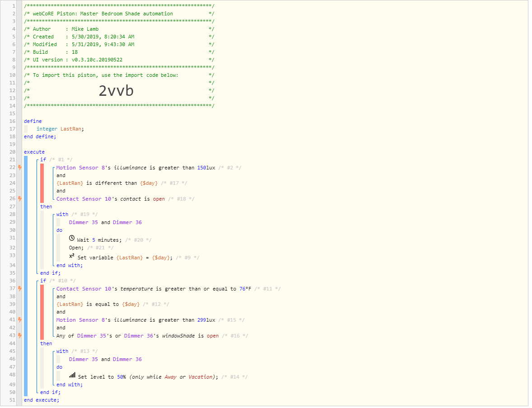Click the 'with' statement #19
This screenshot has height=408, width=532.
(62, 215)
